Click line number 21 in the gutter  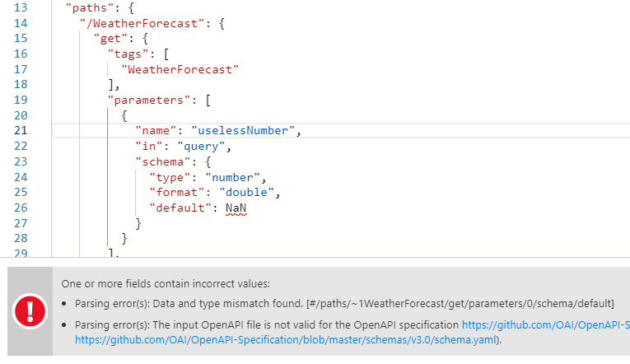[x=21, y=131]
